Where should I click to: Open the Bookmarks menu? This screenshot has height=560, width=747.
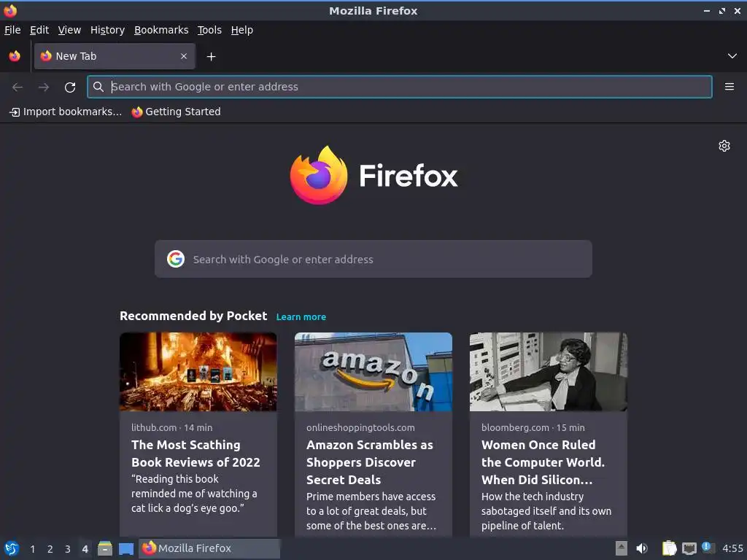tap(161, 30)
